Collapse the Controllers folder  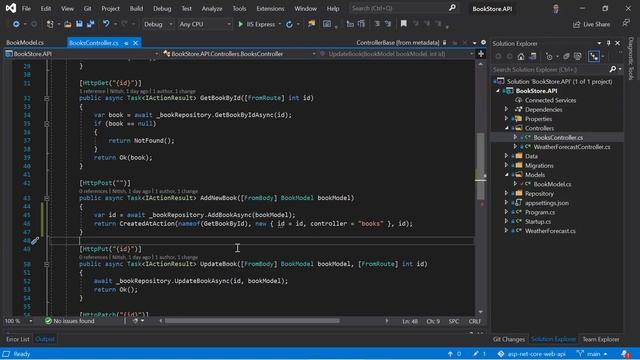(507, 128)
